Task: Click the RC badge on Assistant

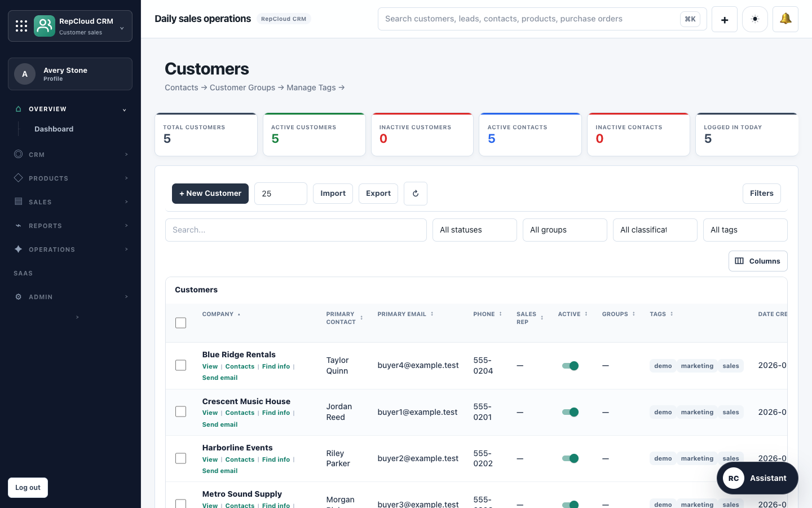Action: (x=734, y=478)
